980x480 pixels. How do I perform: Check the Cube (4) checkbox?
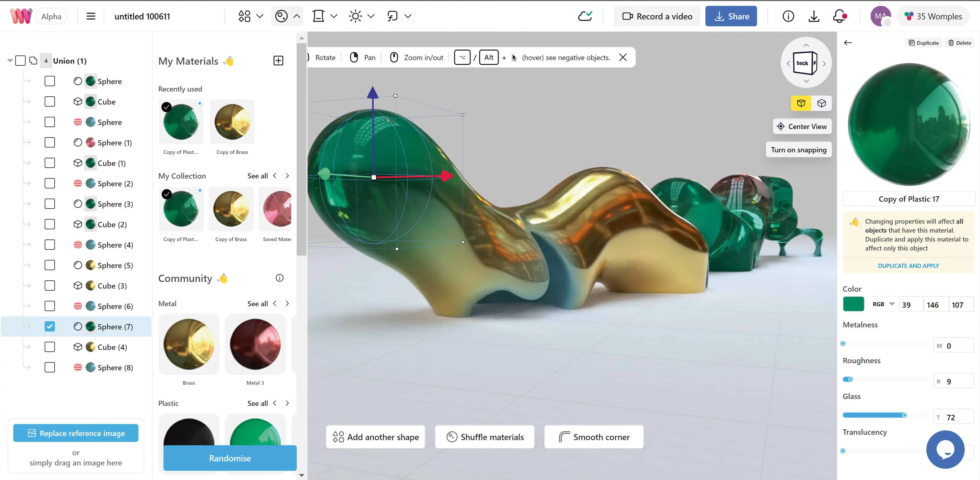tap(50, 347)
